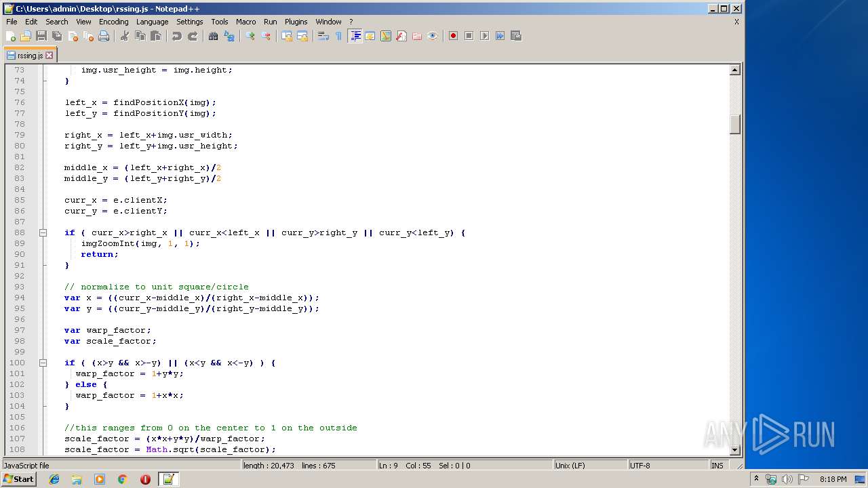Click line number 93 in the margin
The height and width of the screenshot is (488, 868).
(19, 287)
